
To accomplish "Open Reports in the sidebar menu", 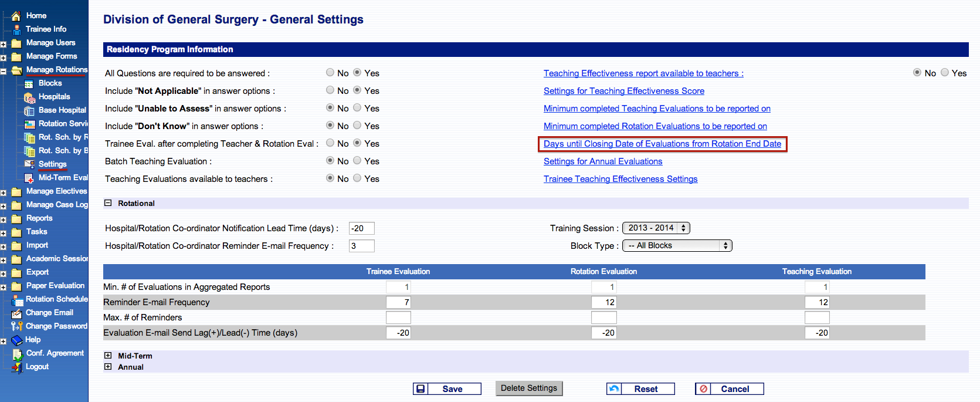I will pos(39,218).
